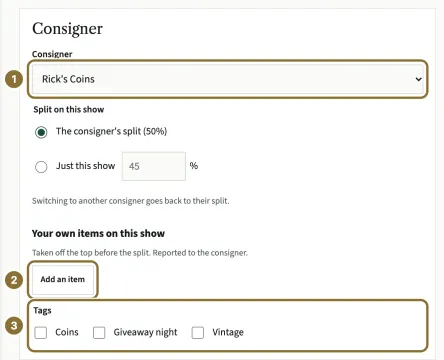Choose the Just this show radio option
This screenshot has height=360, width=444.
41,167
